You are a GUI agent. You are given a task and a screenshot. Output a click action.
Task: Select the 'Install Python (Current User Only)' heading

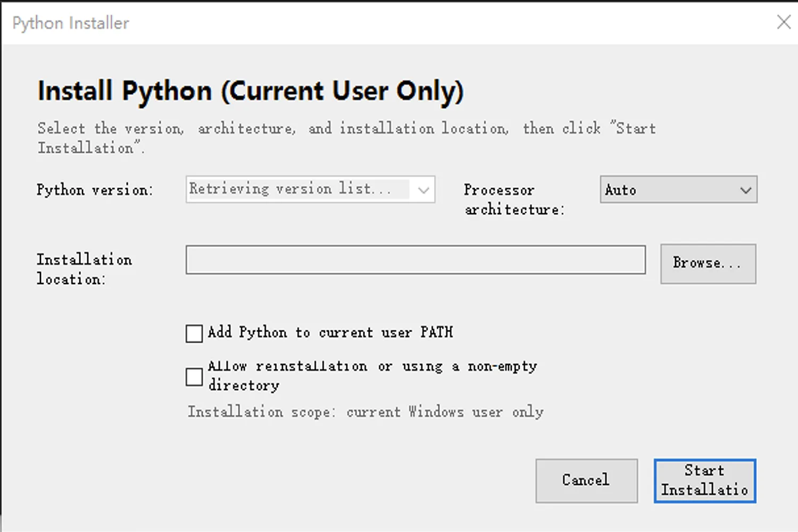pyautogui.click(x=251, y=91)
